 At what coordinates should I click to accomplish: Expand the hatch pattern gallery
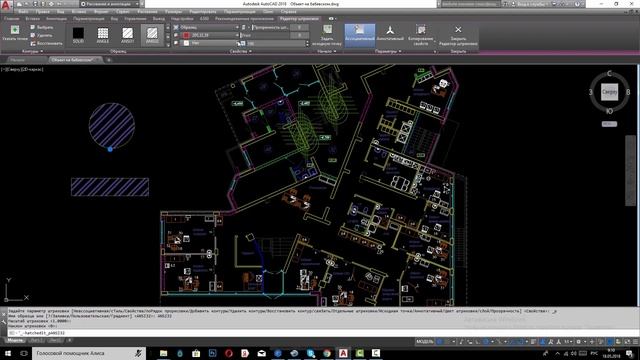pyautogui.click(x=168, y=44)
